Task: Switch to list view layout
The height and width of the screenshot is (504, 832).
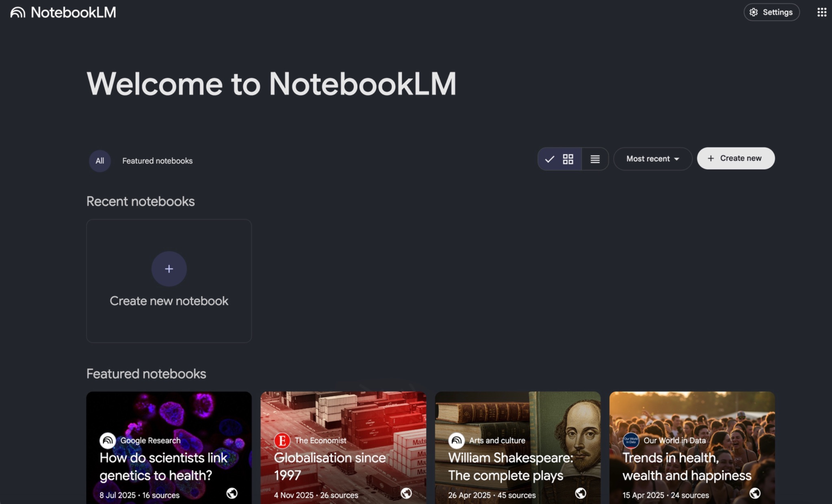Action: pos(594,159)
